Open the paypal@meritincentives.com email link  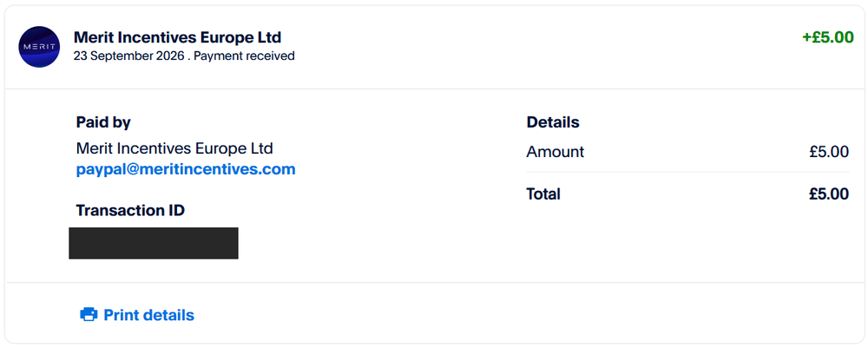186,168
